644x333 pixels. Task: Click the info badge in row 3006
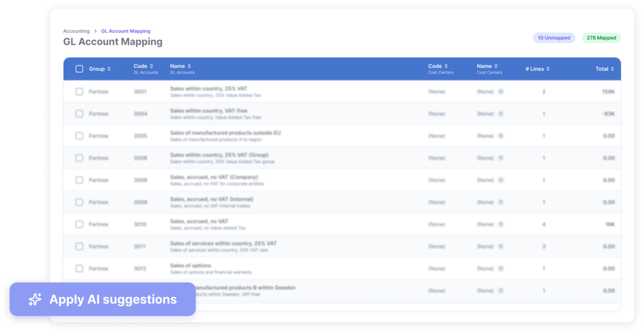pos(501,158)
